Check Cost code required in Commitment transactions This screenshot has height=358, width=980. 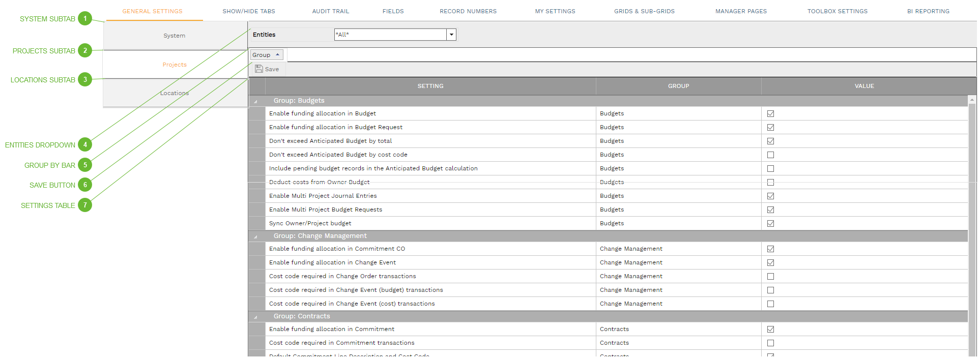(x=770, y=343)
